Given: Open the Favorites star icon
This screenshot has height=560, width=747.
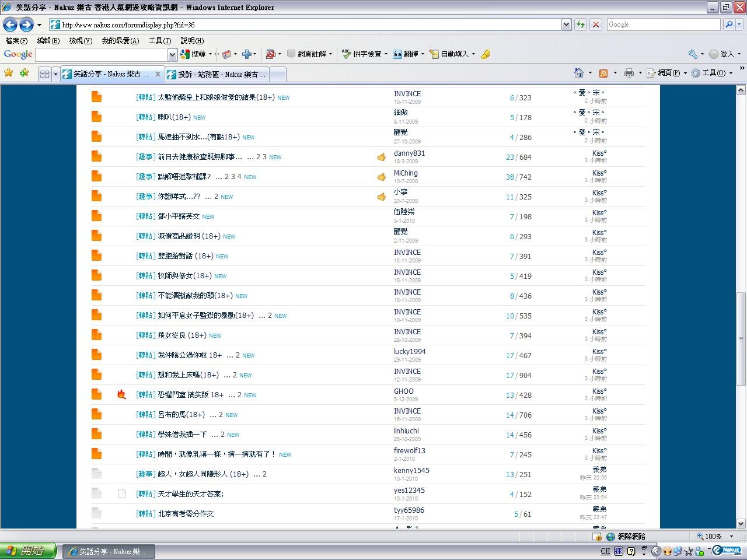Looking at the screenshot, I should point(9,73).
